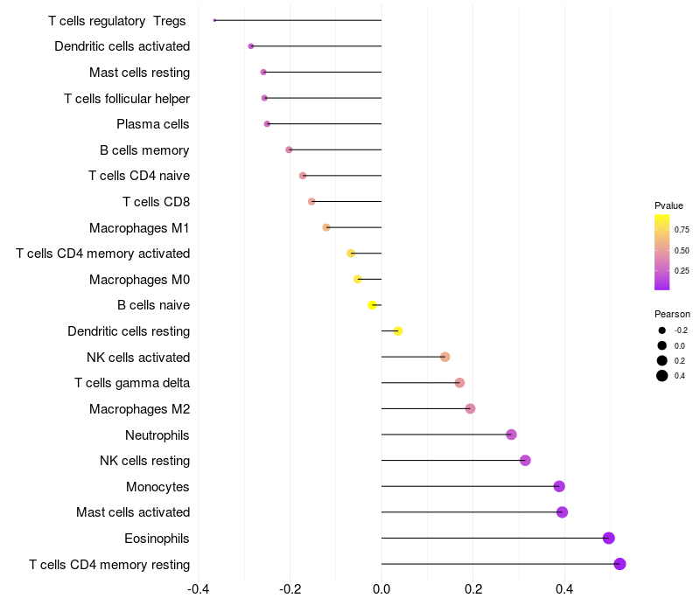The height and width of the screenshot is (612, 700).
Task: Click the T cells CD8 data point
Action: tap(311, 202)
